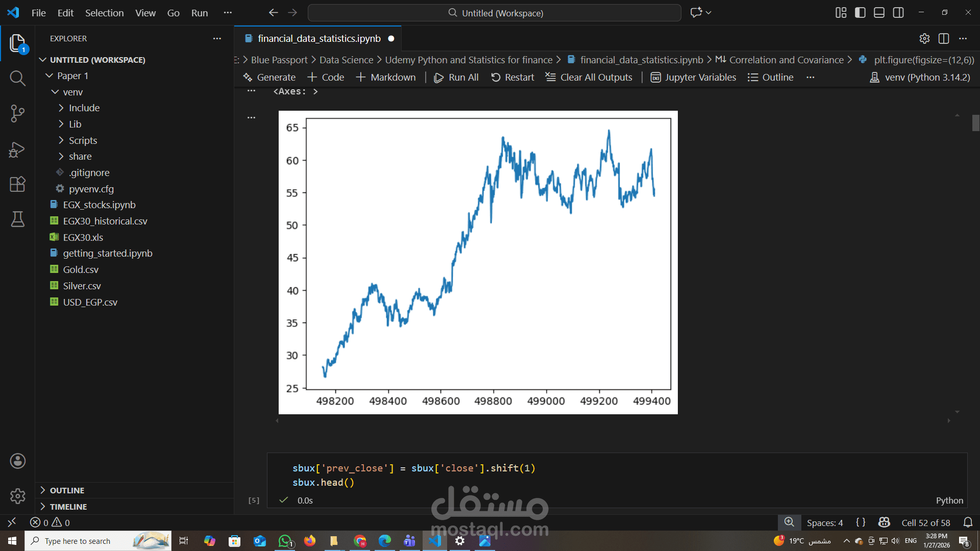
Task: Open the Search view in activity bar
Action: pyautogui.click(x=17, y=78)
